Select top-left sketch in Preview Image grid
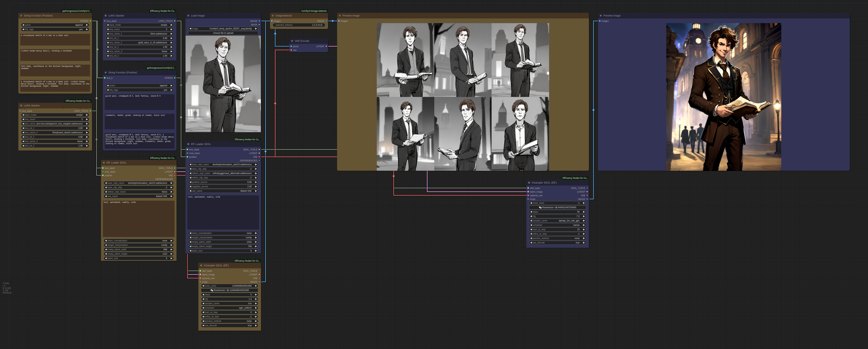 pos(405,60)
